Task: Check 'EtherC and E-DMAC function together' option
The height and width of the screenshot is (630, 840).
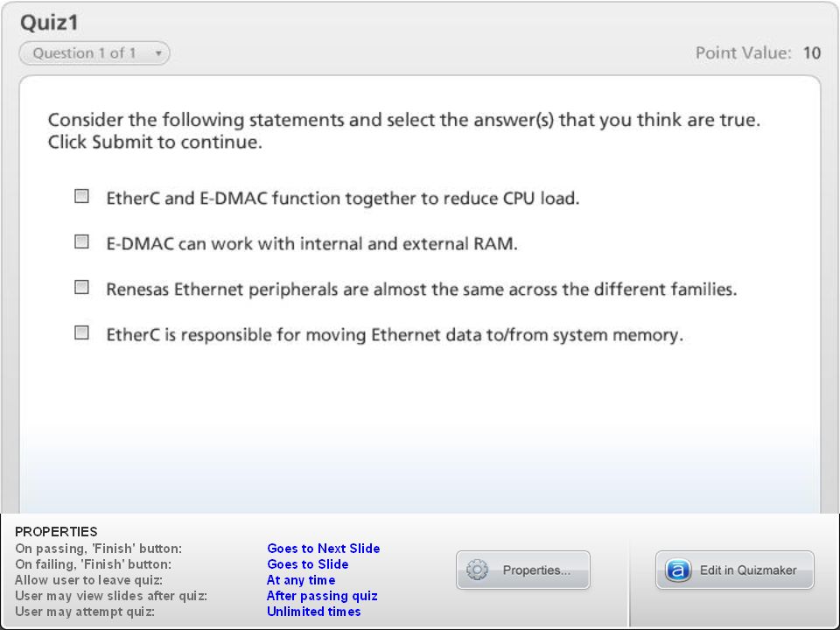Action: point(81,196)
